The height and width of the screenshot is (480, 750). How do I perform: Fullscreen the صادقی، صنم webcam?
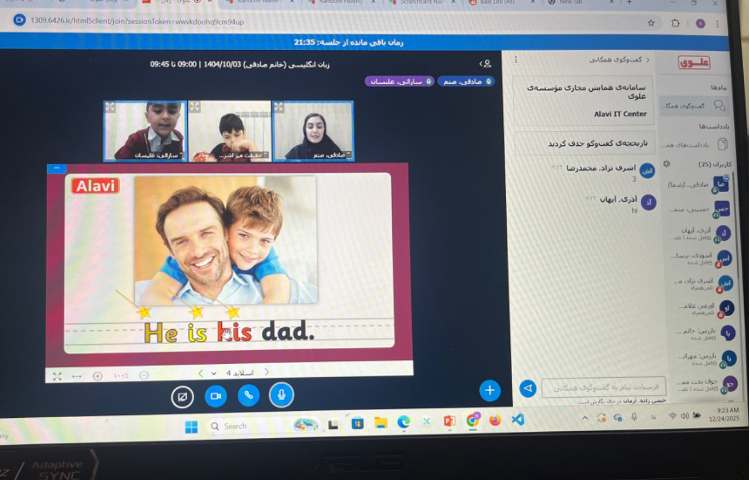click(278, 107)
